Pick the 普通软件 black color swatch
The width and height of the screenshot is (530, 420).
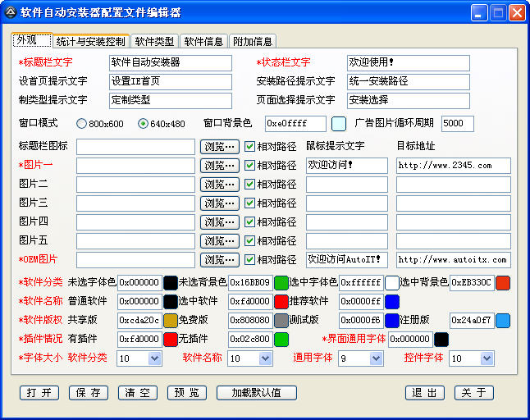pos(171,302)
